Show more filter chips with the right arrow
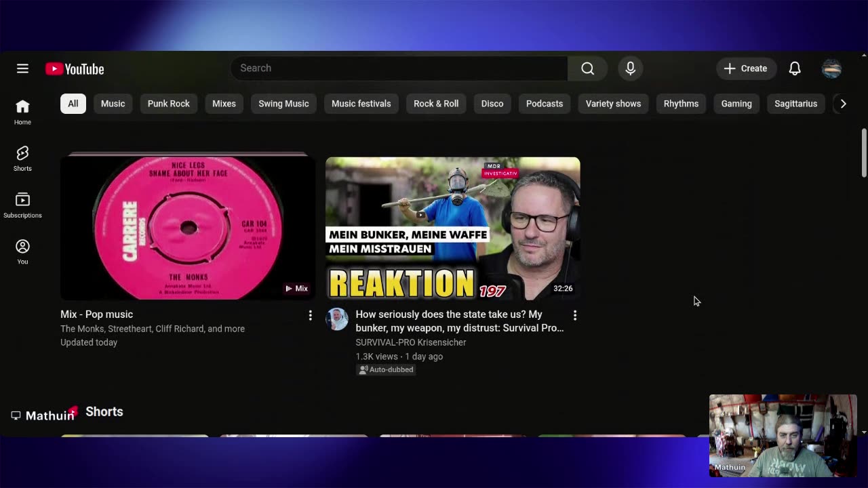The width and height of the screenshot is (868, 488). click(x=843, y=104)
